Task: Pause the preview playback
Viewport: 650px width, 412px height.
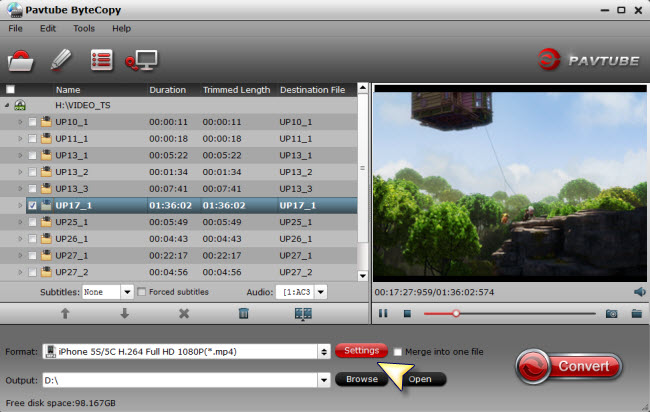Action: tap(383, 313)
